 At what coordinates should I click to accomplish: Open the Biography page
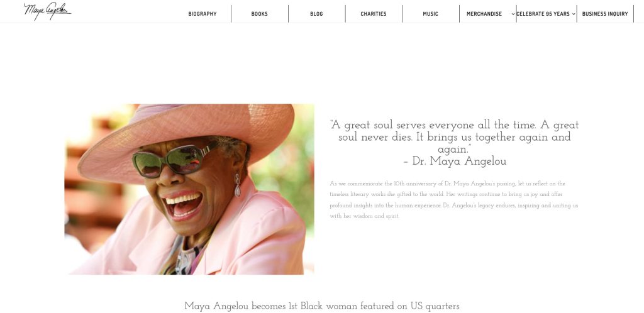(x=203, y=14)
